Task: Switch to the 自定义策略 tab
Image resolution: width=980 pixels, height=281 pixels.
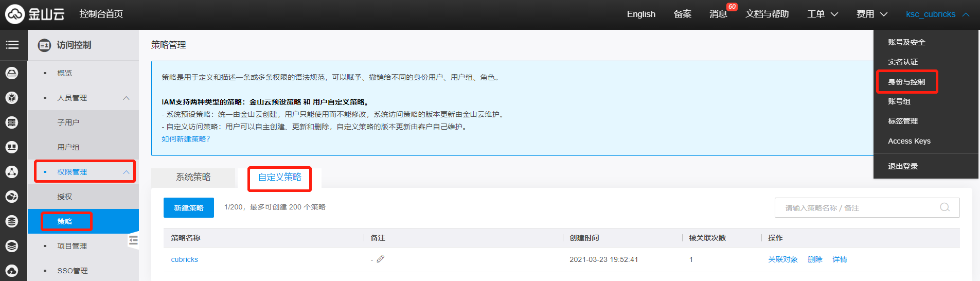Action: point(279,177)
